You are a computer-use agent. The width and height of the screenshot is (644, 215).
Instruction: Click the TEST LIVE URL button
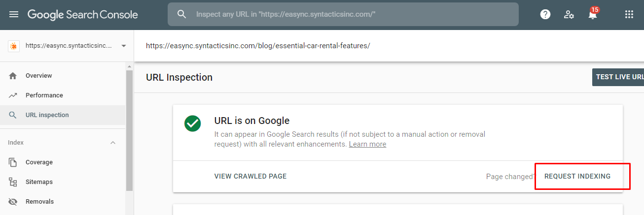click(x=618, y=77)
